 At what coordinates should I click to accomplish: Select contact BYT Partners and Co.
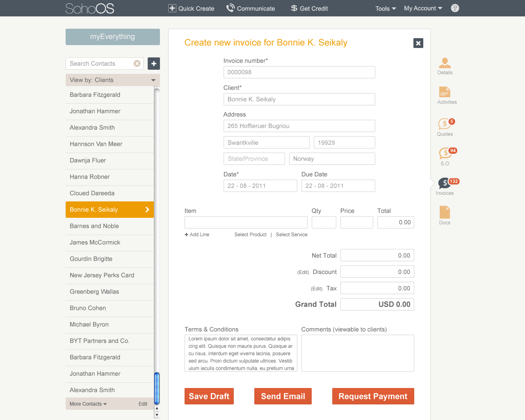coord(110,341)
